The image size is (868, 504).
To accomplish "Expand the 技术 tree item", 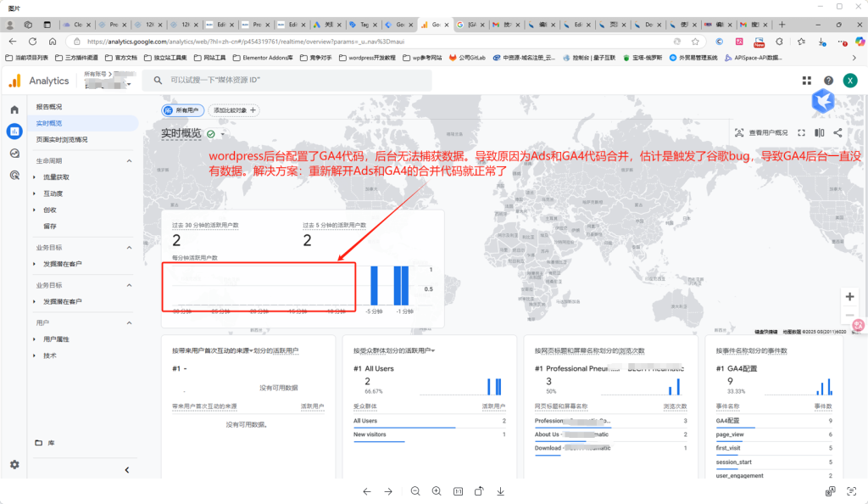I will (x=34, y=356).
